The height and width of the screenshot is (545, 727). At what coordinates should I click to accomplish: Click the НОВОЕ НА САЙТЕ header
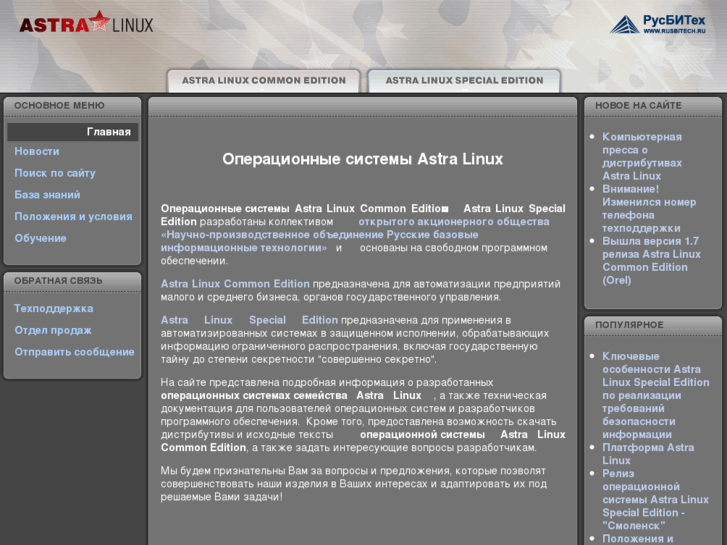(x=638, y=105)
